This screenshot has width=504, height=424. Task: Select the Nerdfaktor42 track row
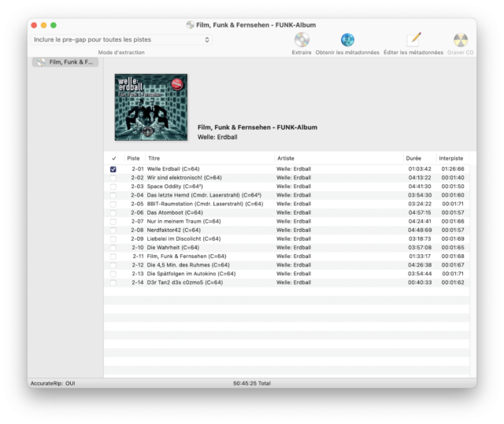pyautogui.click(x=236, y=230)
